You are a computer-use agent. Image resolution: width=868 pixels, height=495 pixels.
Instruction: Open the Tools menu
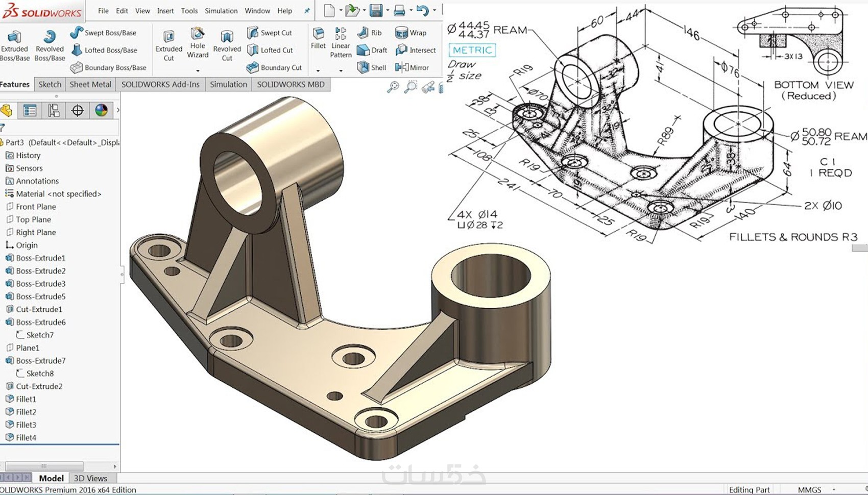tap(189, 11)
